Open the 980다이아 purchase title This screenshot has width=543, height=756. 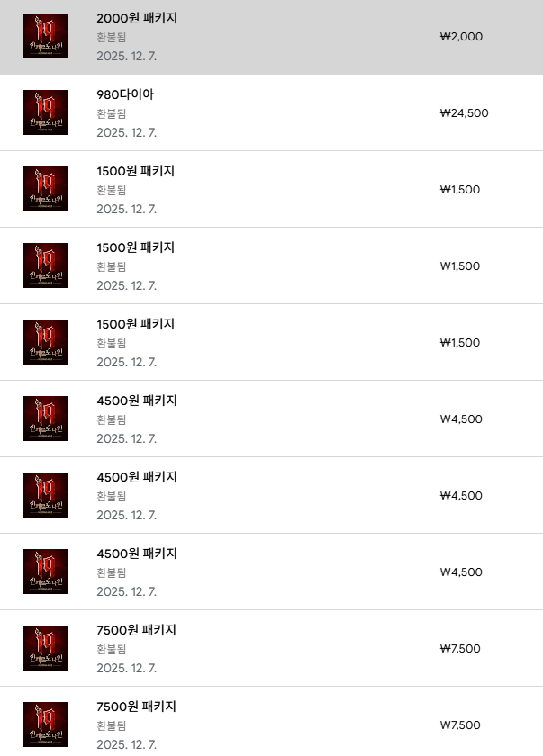(x=125, y=94)
